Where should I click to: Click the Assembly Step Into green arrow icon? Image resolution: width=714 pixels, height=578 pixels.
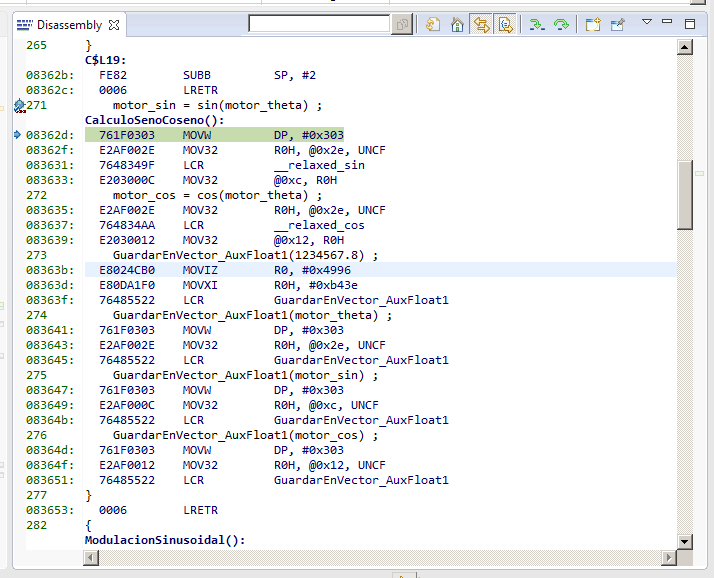(x=537, y=24)
